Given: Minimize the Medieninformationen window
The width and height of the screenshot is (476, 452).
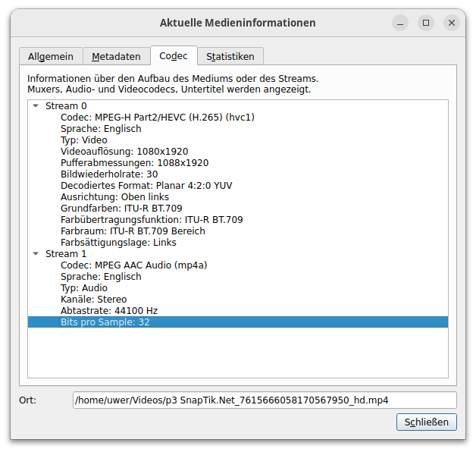Looking at the screenshot, I should (x=400, y=23).
